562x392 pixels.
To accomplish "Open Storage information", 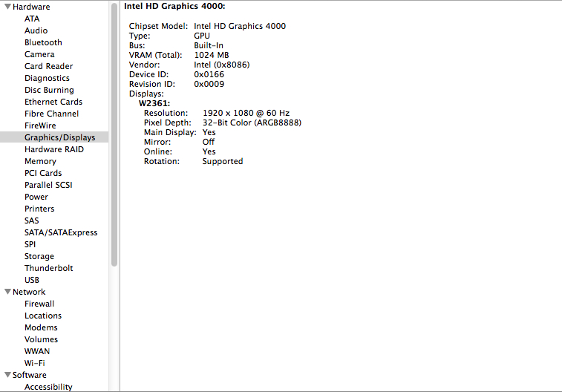I will pyautogui.click(x=39, y=256).
